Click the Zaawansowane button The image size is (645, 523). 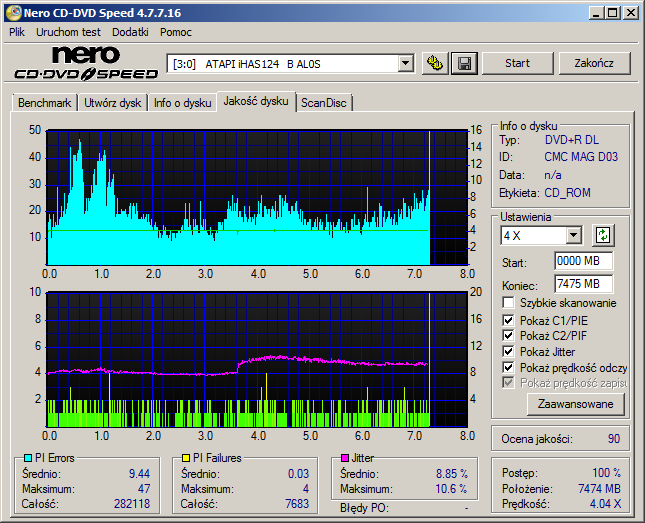tap(575, 404)
